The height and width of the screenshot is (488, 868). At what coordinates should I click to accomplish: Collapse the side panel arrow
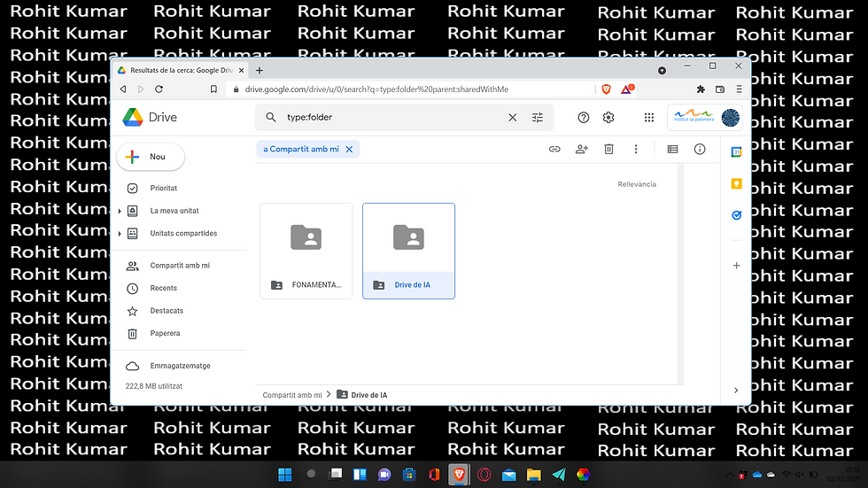(736, 390)
